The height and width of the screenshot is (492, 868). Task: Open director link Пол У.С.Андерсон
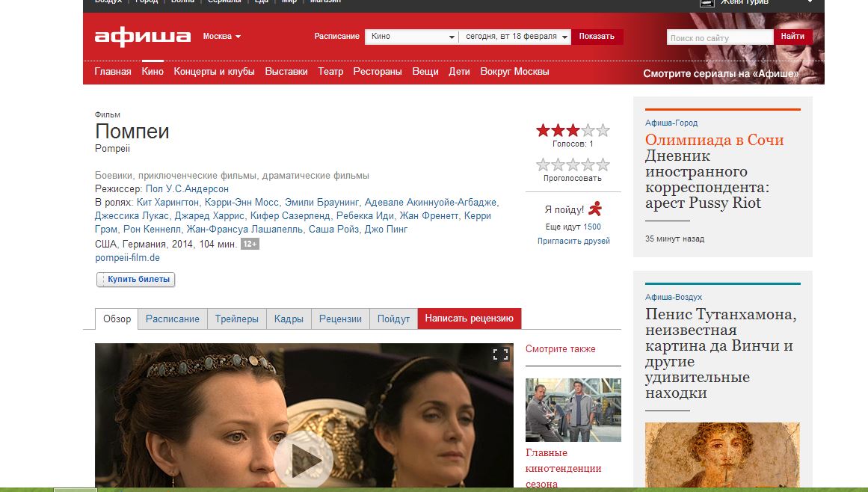click(187, 188)
